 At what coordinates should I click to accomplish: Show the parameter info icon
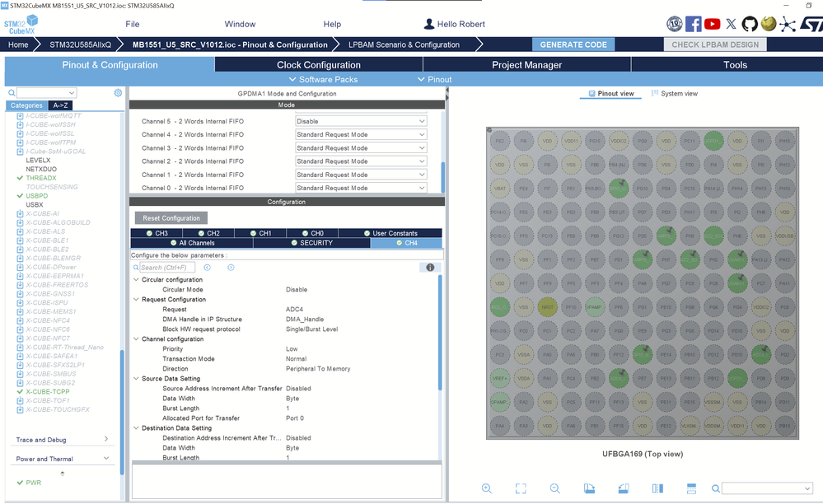[430, 268]
